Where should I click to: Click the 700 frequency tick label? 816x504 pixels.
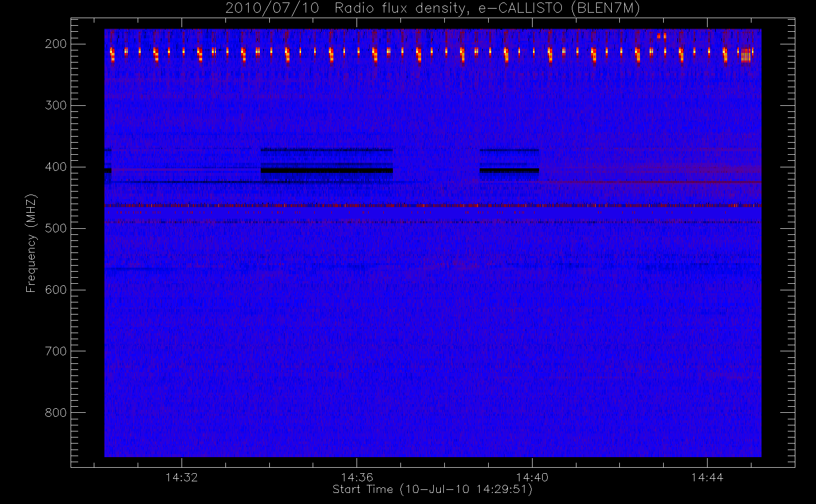coord(56,351)
